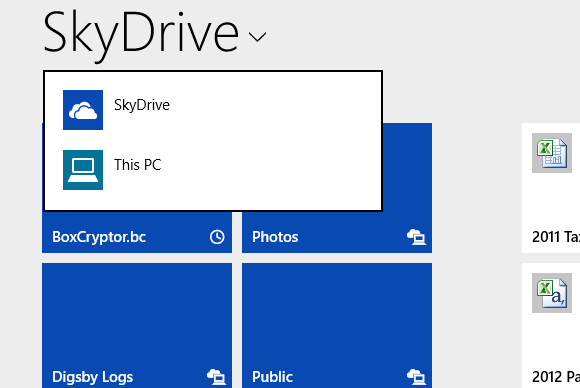Open the file named 2011 Tax
Viewport: 580px width, 388px height.
(556, 237)
